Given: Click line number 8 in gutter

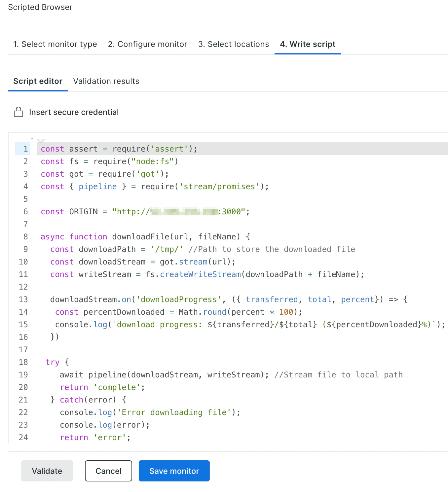Looking at the screenshot, I should click(x=25, y=237).
